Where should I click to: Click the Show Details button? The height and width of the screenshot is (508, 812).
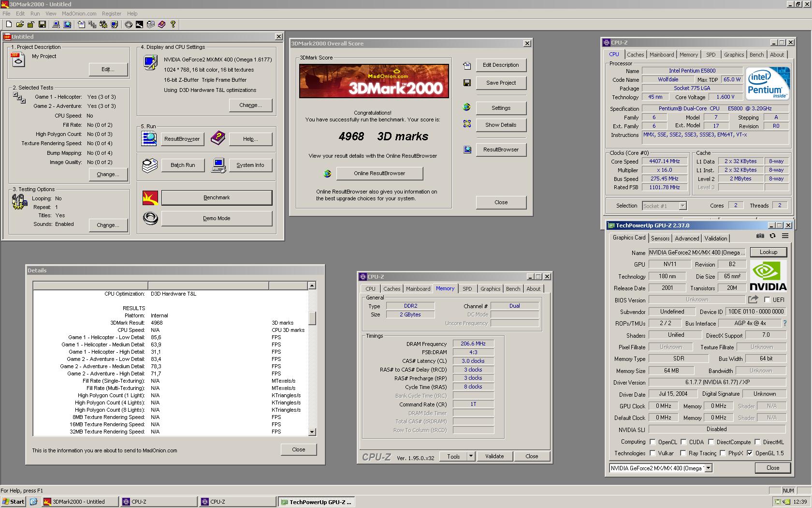501,125
